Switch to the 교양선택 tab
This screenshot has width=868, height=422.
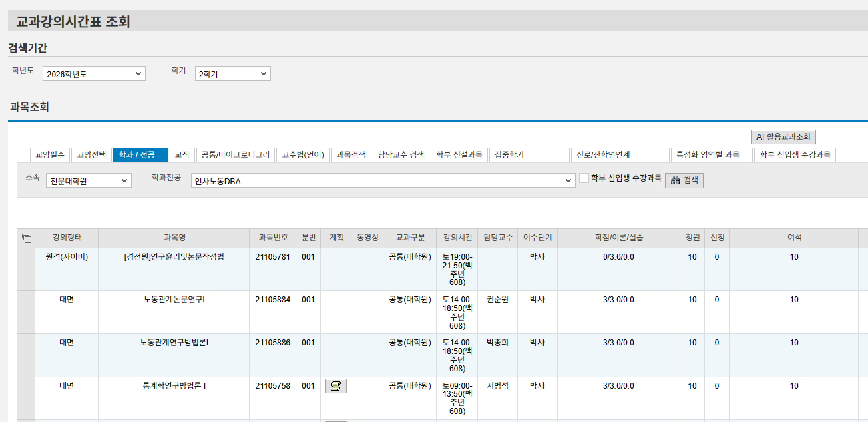pyautogui.click(x=91, y=155)
